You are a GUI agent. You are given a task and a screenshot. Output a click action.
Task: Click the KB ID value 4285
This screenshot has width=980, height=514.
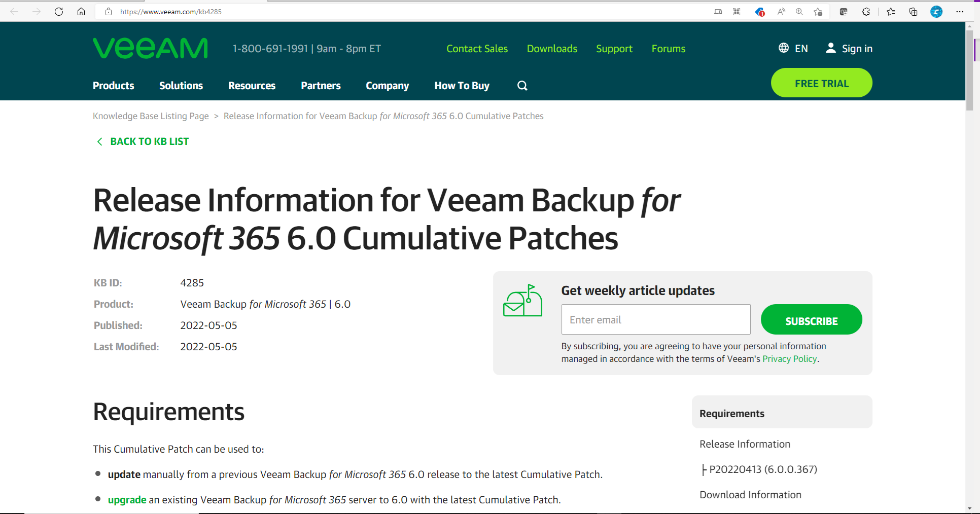(x=192, y=283)
